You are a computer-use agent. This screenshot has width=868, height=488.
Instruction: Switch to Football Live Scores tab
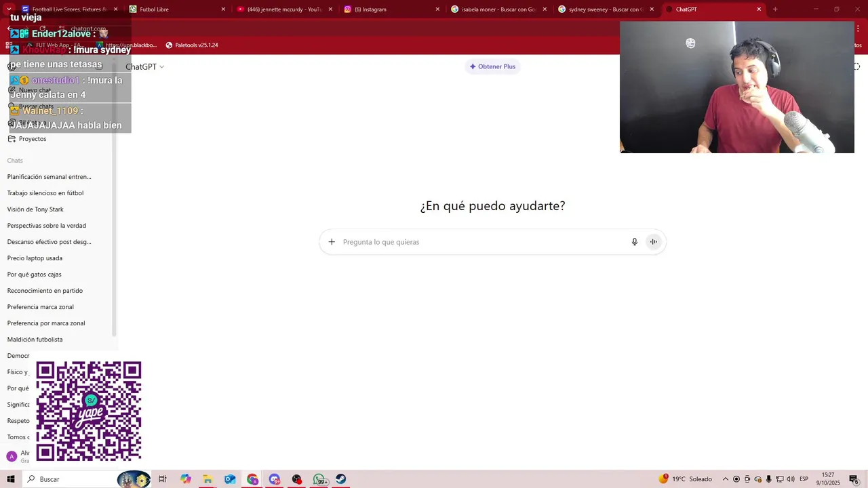point(70,9)
